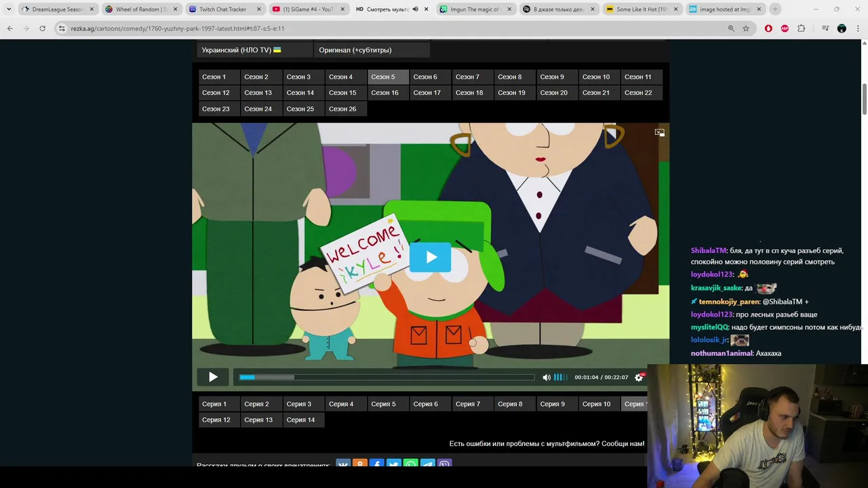Choose Серия 4 episode
868x488 pixels.
(345, 404)
